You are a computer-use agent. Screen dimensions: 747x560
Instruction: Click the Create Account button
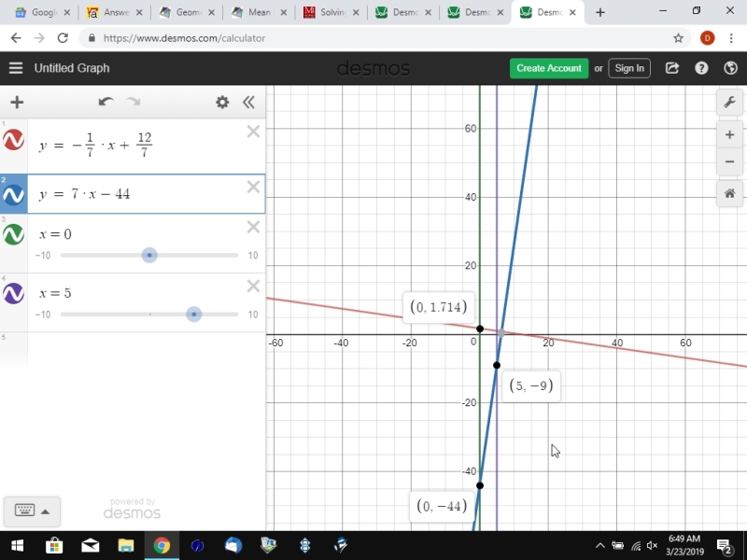(x=549, y=68)
